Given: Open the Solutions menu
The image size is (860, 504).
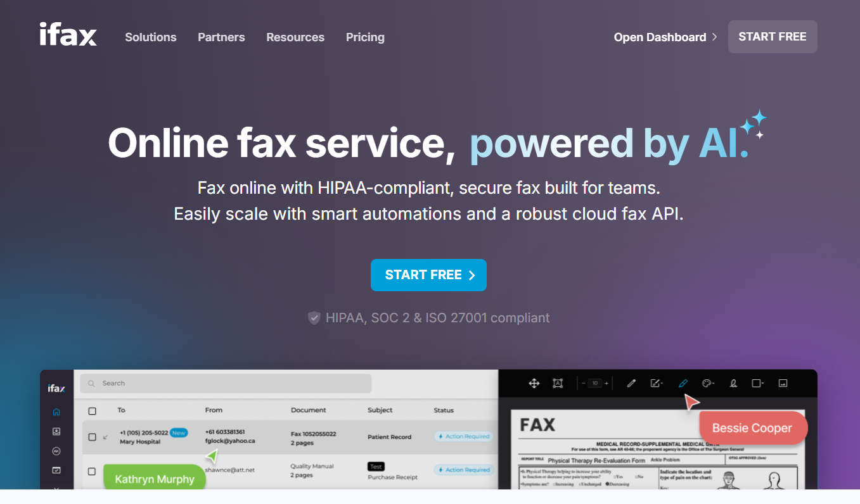Looking at the screenshot, I should pyautogui.click(x=151, y=37).
